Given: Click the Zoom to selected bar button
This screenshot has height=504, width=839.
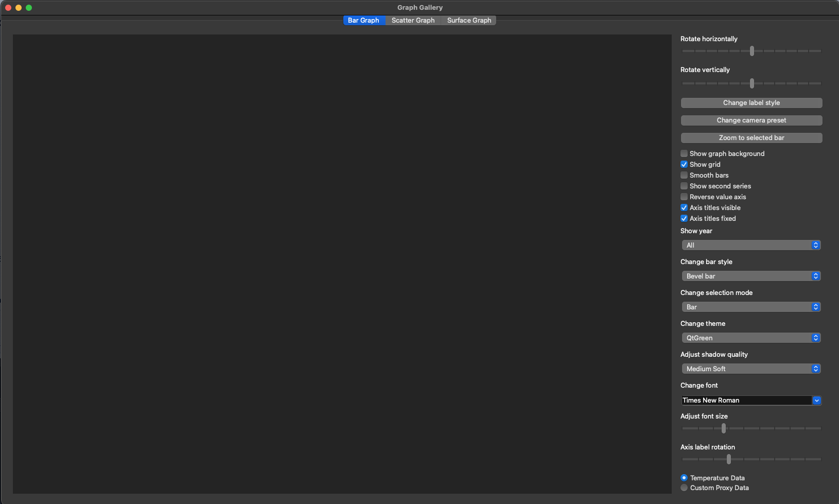Looking at the screenshot, I should (x=751, y=138).
